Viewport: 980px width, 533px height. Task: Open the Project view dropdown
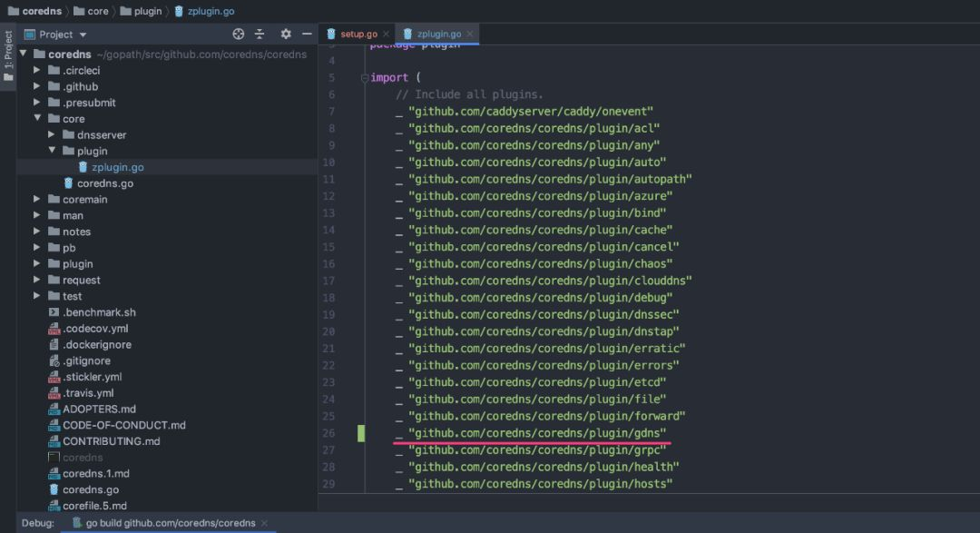[83, 35]
